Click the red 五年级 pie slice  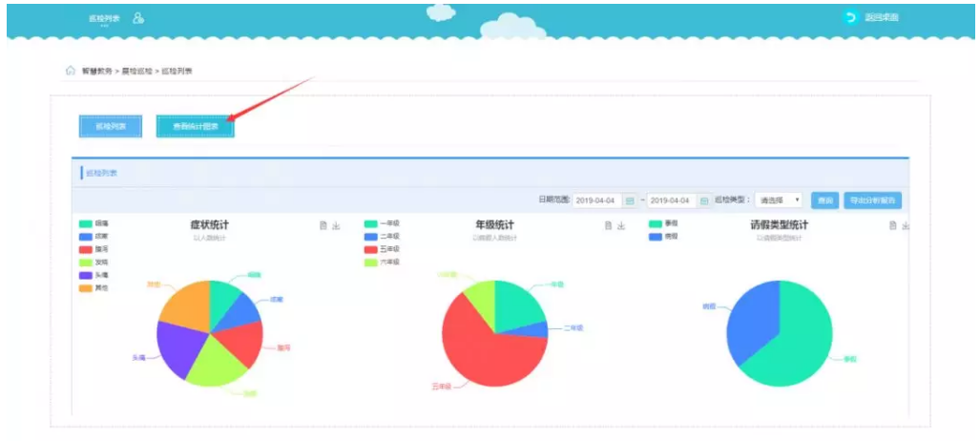coord(482,353)
